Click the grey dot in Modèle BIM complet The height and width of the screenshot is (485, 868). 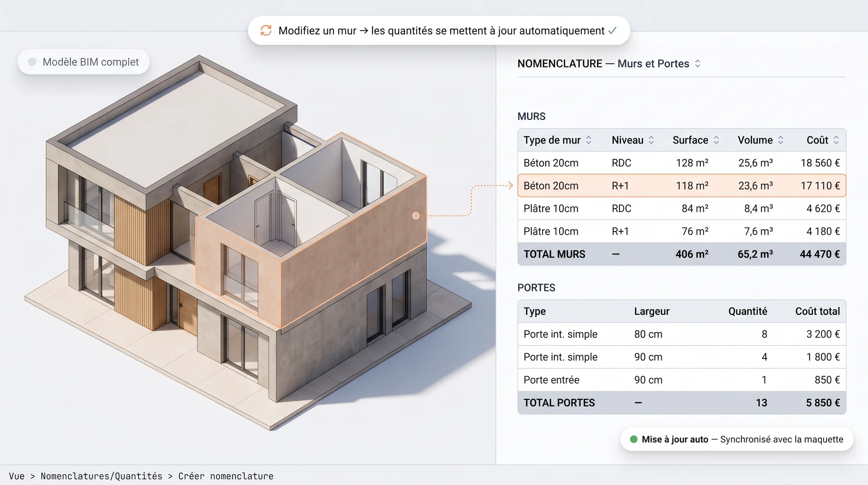32,62
